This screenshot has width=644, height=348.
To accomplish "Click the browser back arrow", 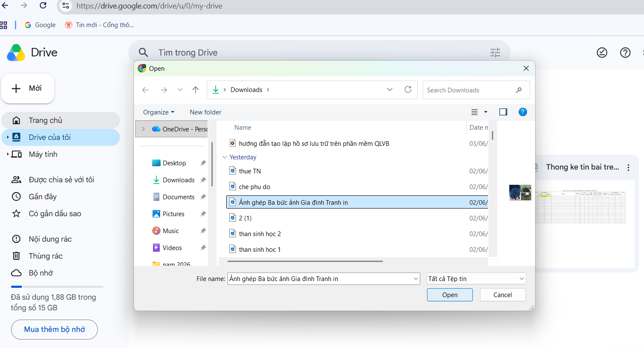I will click(x=5, y=6).
